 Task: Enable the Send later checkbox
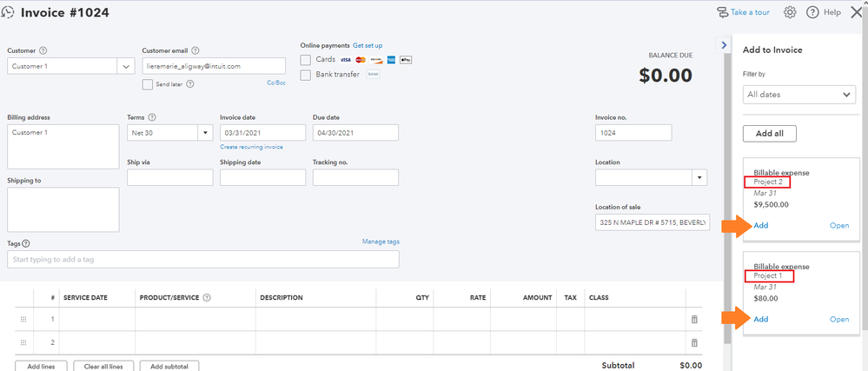click(147, 84)
